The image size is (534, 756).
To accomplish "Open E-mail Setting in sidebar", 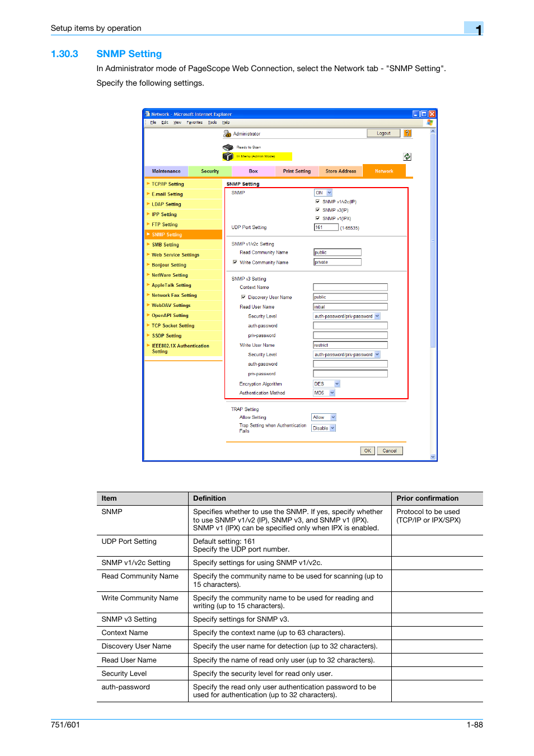I will [x=184, y=194].
